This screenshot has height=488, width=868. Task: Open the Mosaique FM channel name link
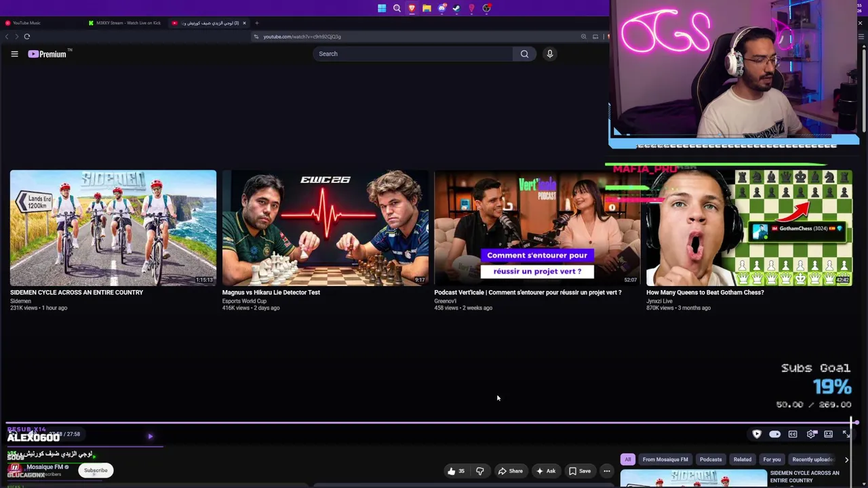45,467
